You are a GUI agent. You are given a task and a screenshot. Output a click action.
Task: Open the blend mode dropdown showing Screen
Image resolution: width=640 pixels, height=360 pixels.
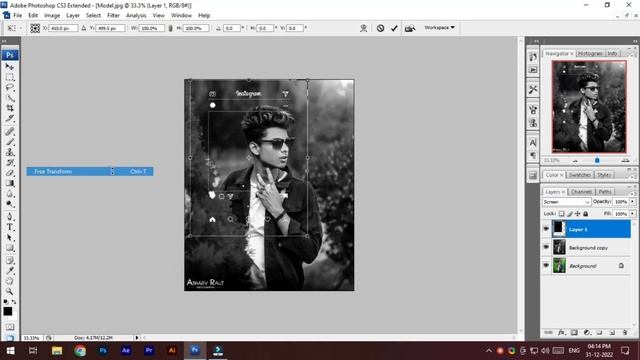click(x=567, y=202)
